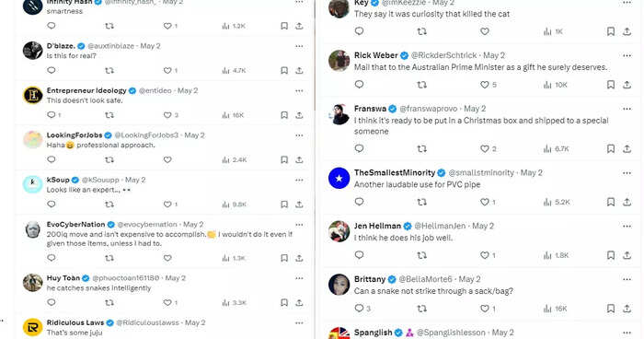The height and width of the screenshot is (339, 644).
Task: Like kSoup's reply
Action: pyautogui.click(x=167, y=205)
